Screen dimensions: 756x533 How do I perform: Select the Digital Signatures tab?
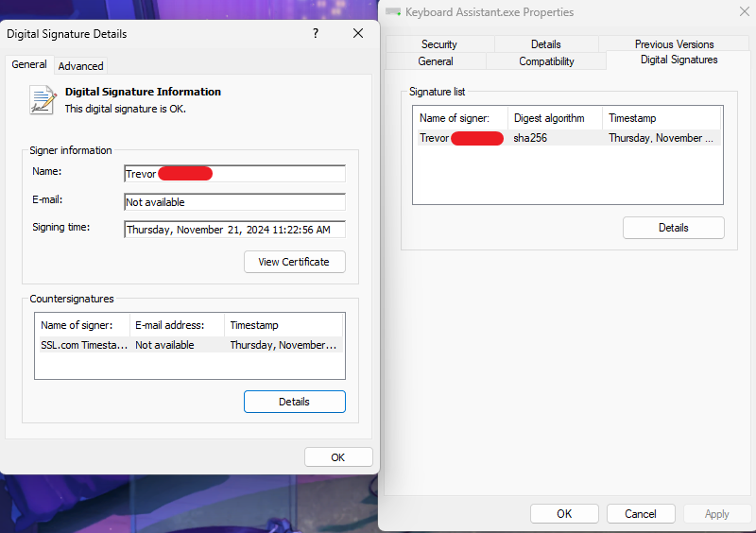pyautogui.click(x=679, y=60)
